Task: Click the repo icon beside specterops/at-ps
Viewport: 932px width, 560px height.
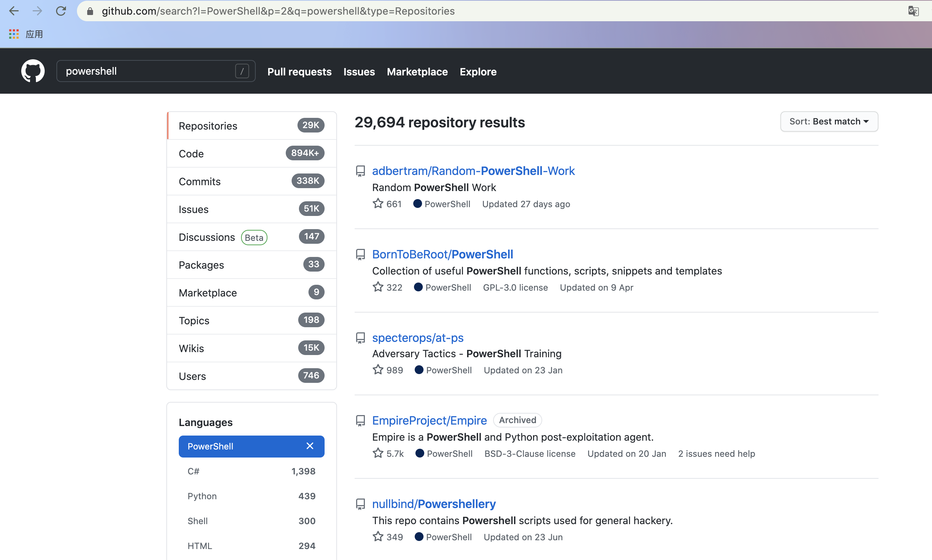Action: tap(360, 338)
